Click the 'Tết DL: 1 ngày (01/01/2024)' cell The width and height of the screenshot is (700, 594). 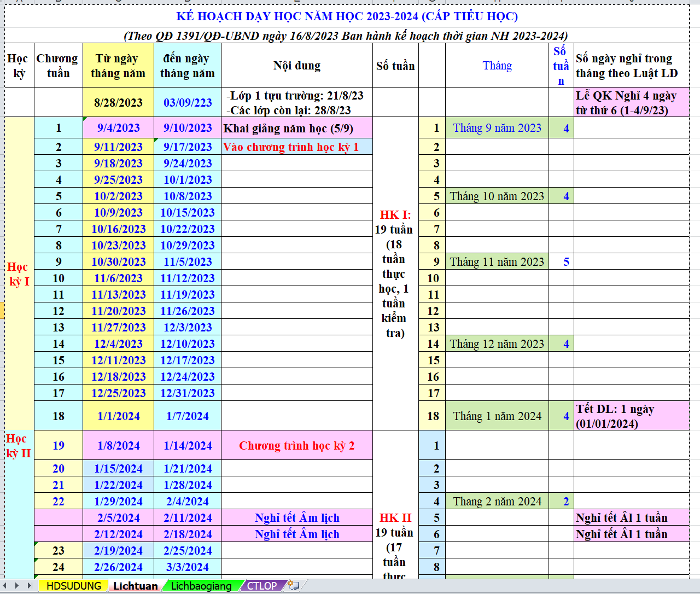pyautogui.click(x=632, y=416)
